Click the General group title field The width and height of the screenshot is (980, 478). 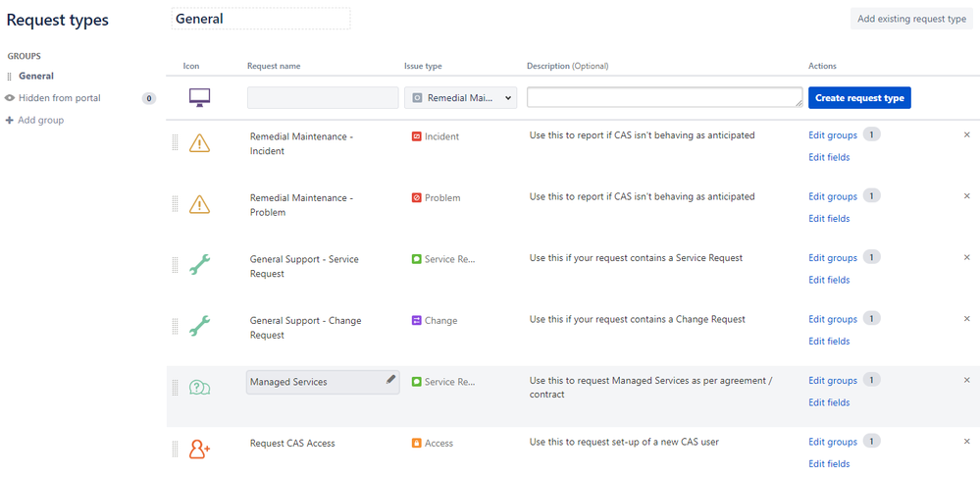point(260,19)
